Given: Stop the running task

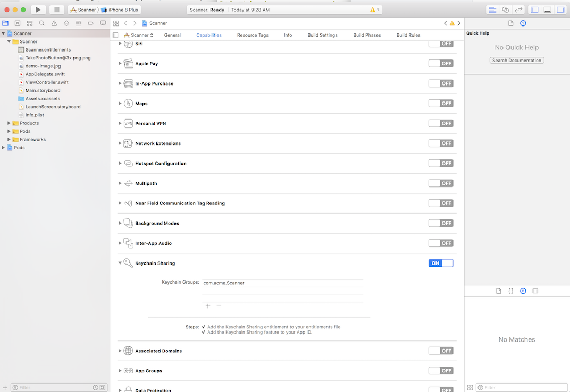Looking at the screenshot, I should (57, 10).
